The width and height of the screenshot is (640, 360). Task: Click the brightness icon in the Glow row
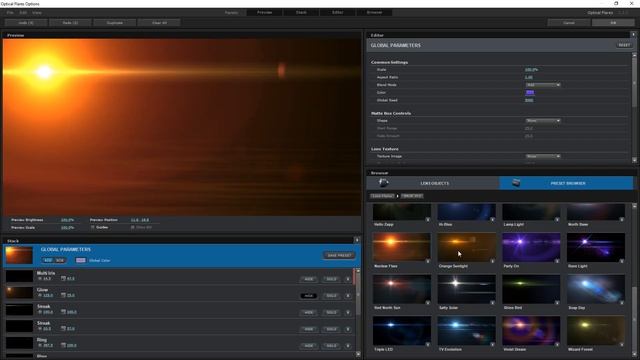[x=40, y=295]
